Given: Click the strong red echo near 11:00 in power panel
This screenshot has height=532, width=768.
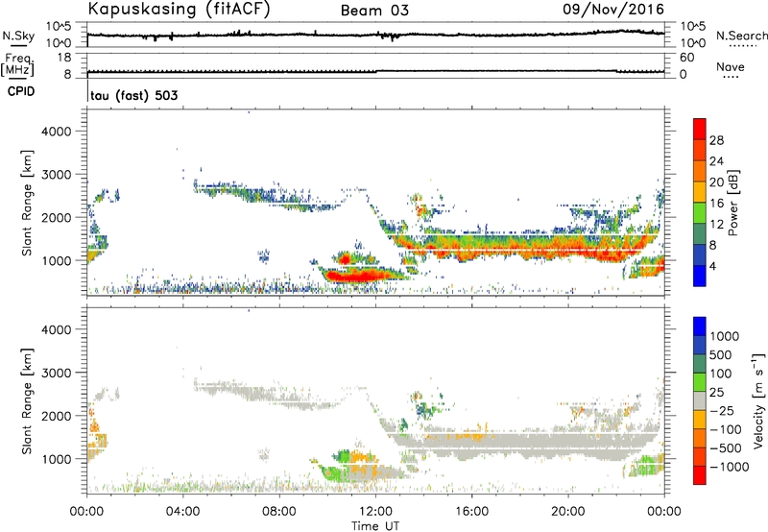Looking at the screenshot, I should [355, 277].
